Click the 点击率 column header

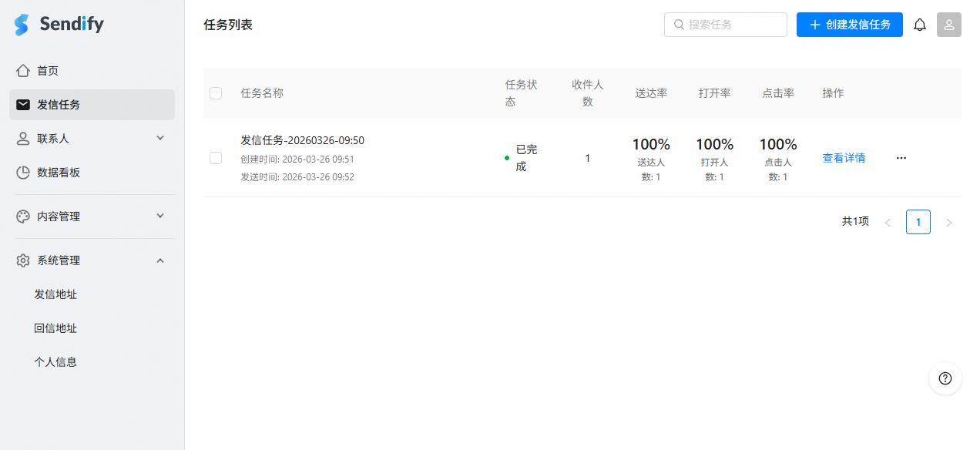778,93
